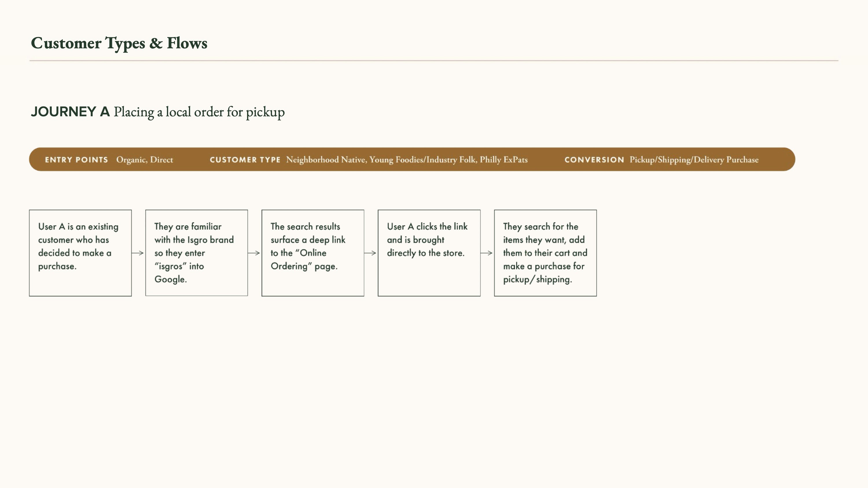This screenshot has height=488, width=868.
Task: Click the ENTRY POINTS label
Action: 76,160
